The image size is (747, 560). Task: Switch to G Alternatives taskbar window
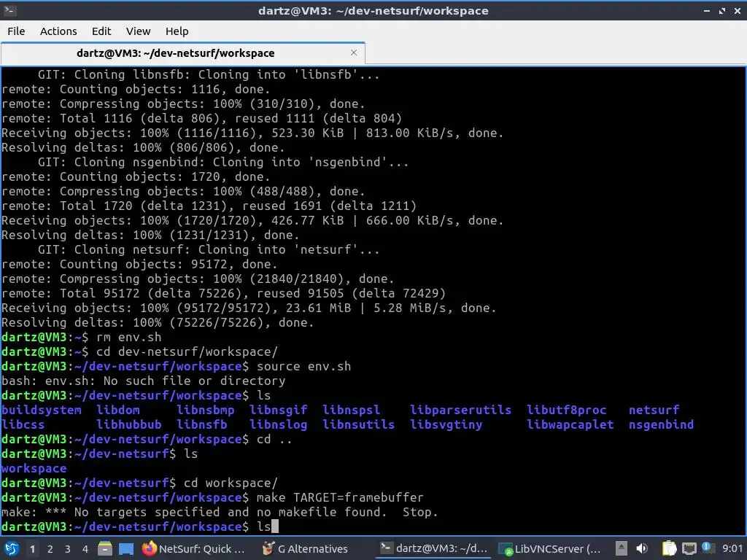(x=306, y=548)
